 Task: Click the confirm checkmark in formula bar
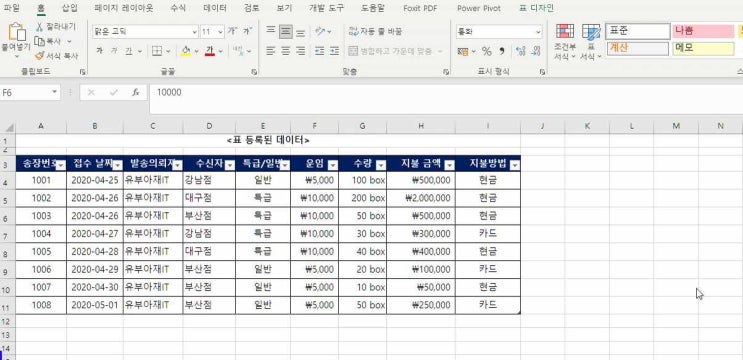click(113, 92)
